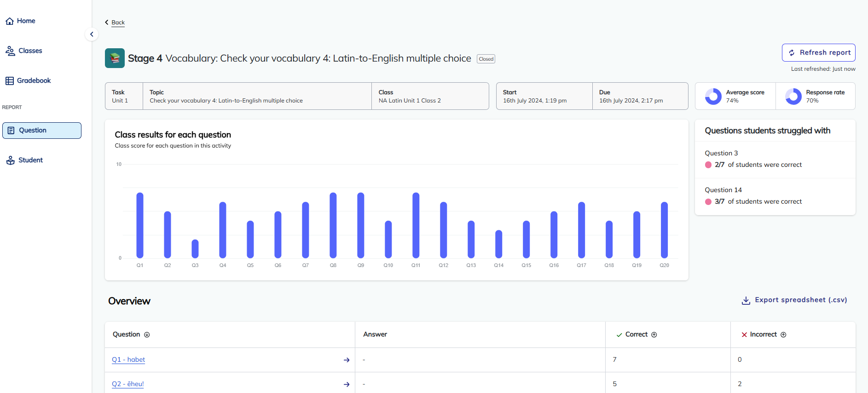The height and width of the screenshot is (393, 868).
Task: Click the Q11 bar in the chart
Action: click(x=416, y=225)
